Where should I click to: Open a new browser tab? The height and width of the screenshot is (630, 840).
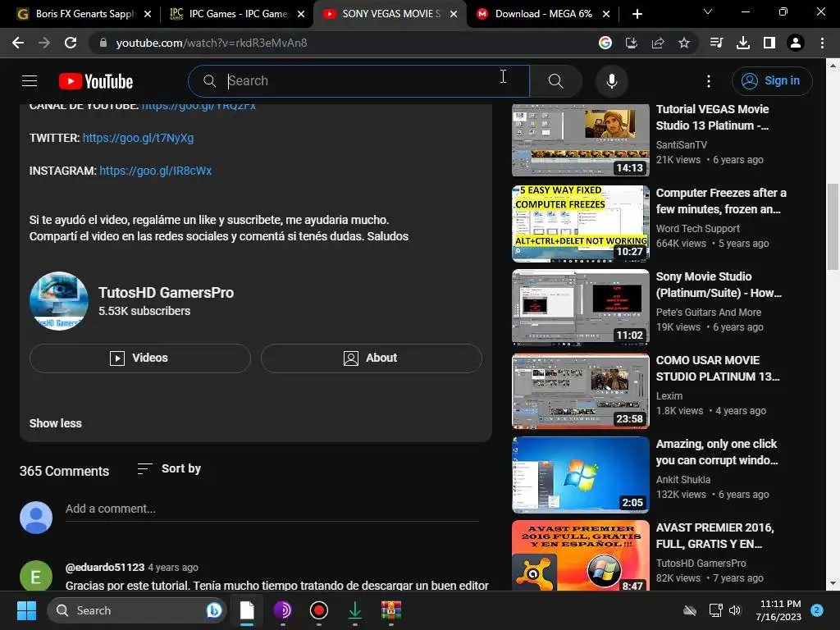point(637,14)
